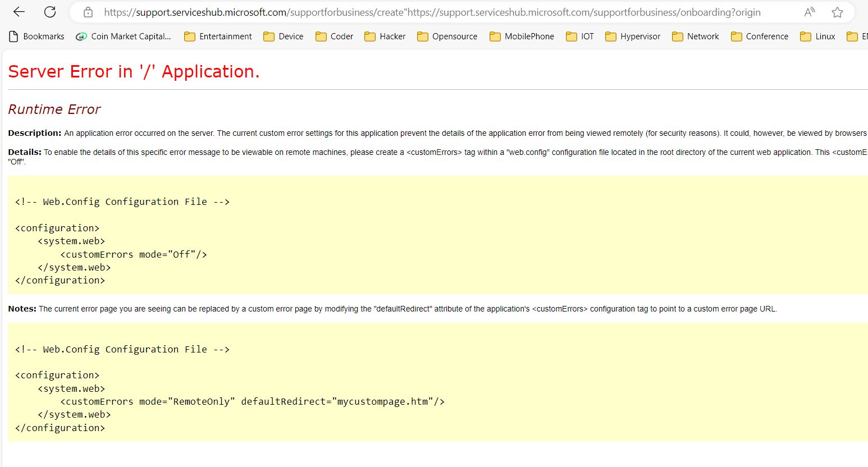Click the Entertainment folder icon
The width and height of the screenshot is (868, 467).
click(x=190, y=36)
